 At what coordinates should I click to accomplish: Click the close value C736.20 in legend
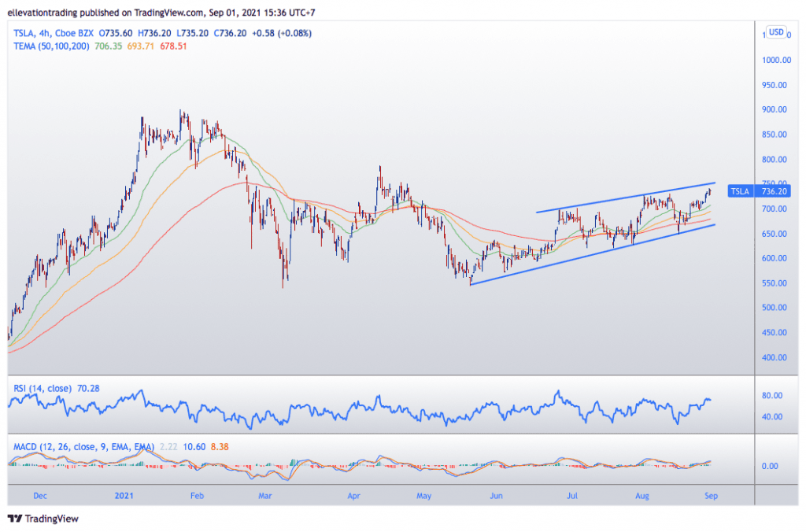pos(230,33)
